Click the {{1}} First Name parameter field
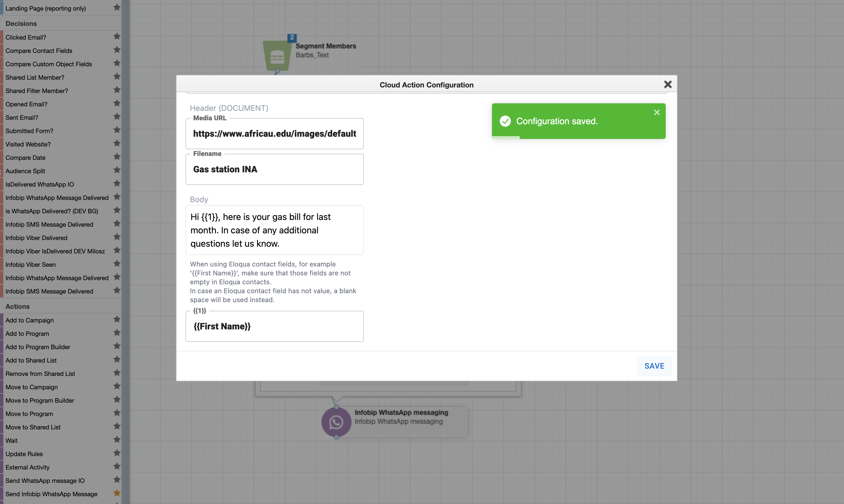The width and height of the screenshot is (844, 504). [x=274, y=326]
